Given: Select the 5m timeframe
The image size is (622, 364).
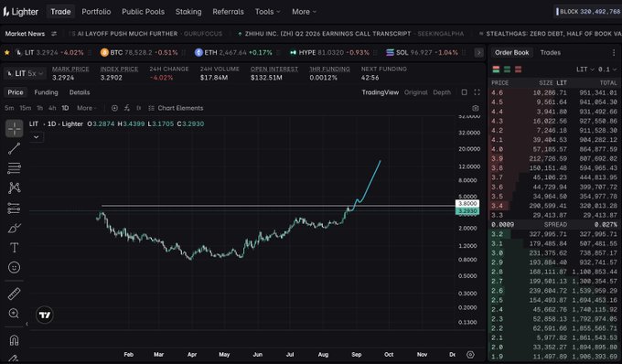Looking at the screenshot, I should pyautogui.click(x=9, y=108).
